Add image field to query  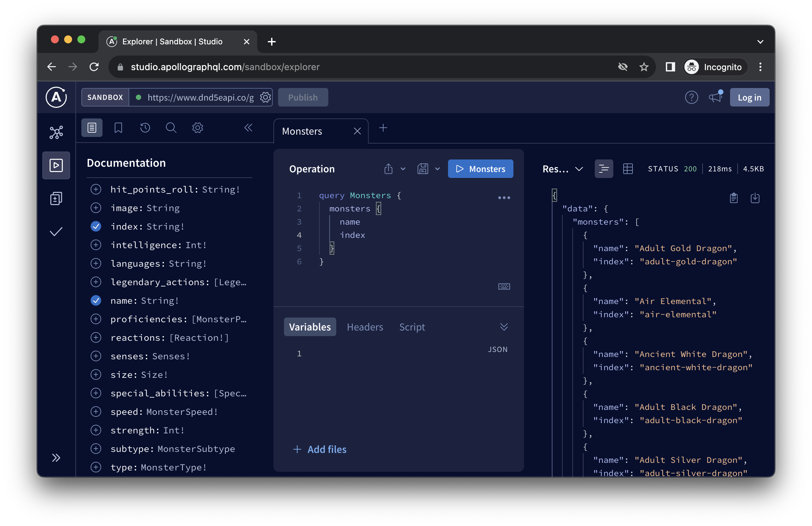tap(96, 208)
